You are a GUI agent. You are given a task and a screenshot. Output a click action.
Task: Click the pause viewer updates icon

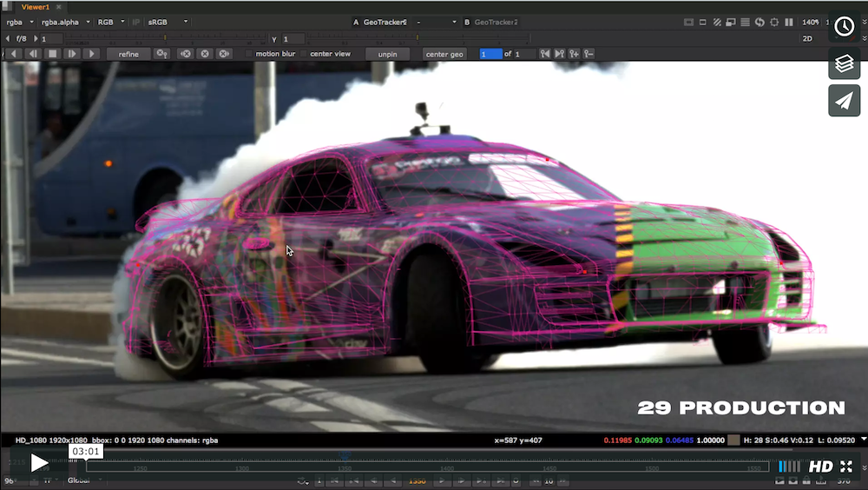coord(789,22)
